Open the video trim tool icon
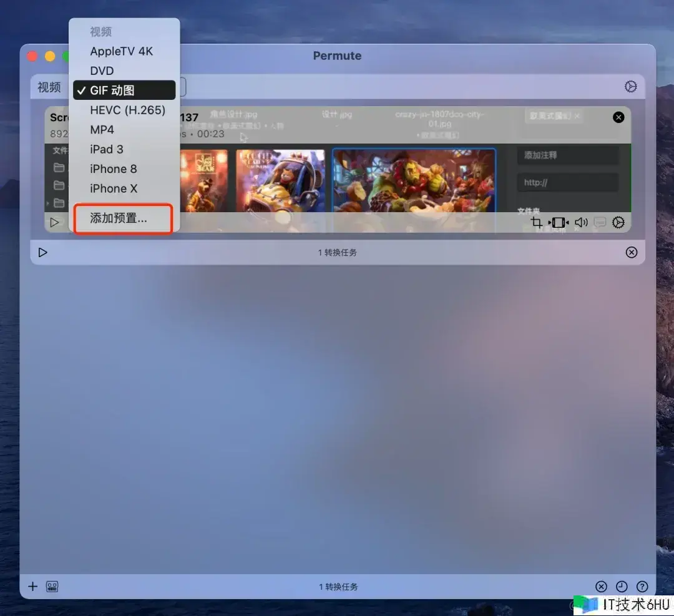The width and height of the screenshot is (674, 616). (559, 223)
